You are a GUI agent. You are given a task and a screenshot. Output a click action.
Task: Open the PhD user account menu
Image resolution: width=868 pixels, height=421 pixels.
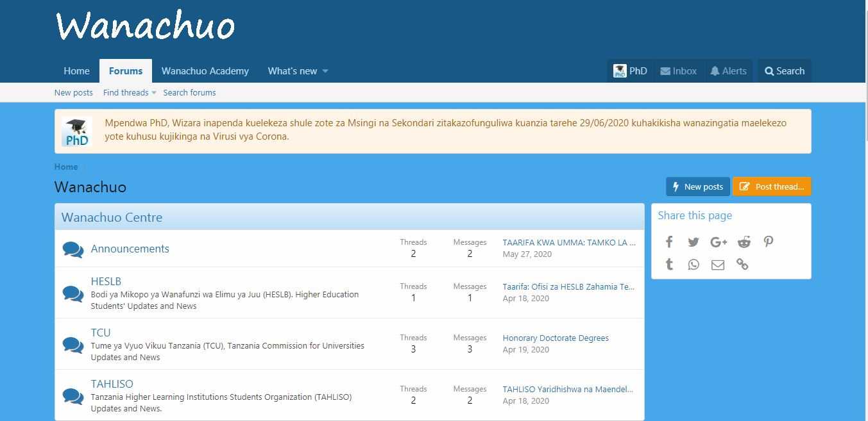coord(630,71)
